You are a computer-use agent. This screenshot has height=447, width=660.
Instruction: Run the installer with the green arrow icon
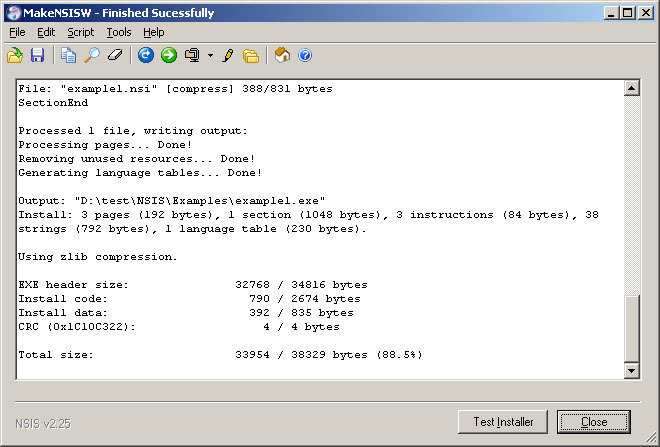(x=169, y=55)
